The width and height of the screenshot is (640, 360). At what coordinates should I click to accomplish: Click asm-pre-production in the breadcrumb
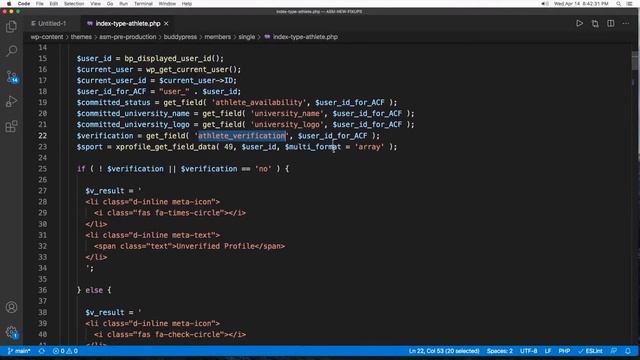pos(128,37)
